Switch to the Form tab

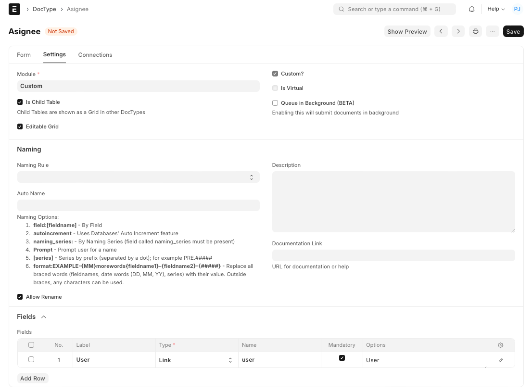point(24,55)
